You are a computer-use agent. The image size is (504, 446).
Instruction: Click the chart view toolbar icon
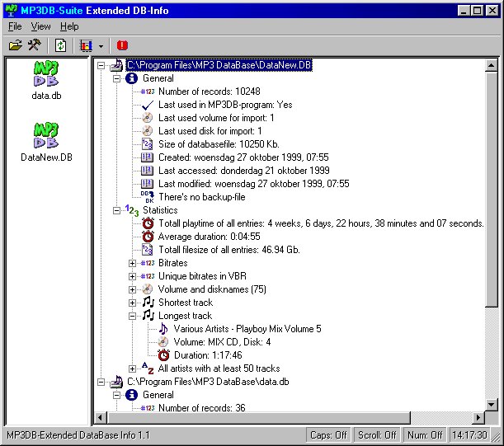click(86, 45)
